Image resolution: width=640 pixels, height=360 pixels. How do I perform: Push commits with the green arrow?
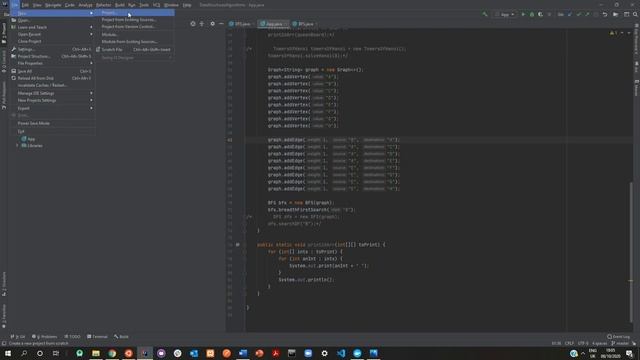(x=587, y=14)
